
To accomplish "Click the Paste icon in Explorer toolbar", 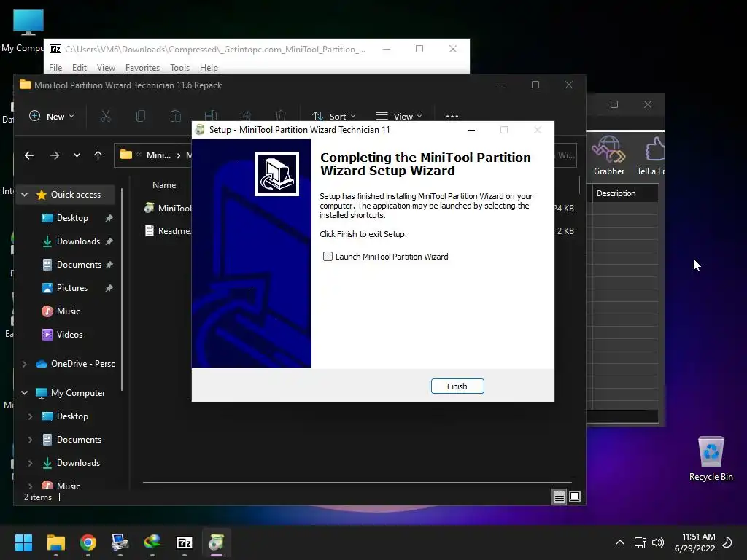I will pos(175,116).
